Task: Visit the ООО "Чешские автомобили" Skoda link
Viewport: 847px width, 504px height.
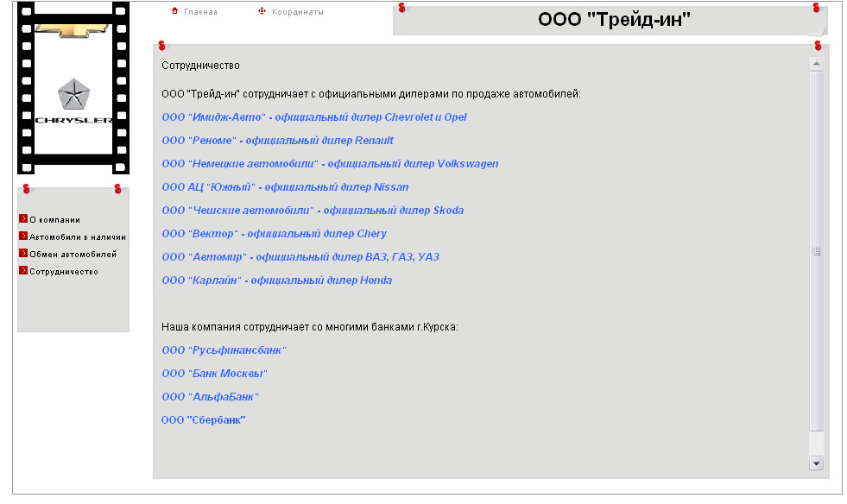Action: (x=313, y=210)
